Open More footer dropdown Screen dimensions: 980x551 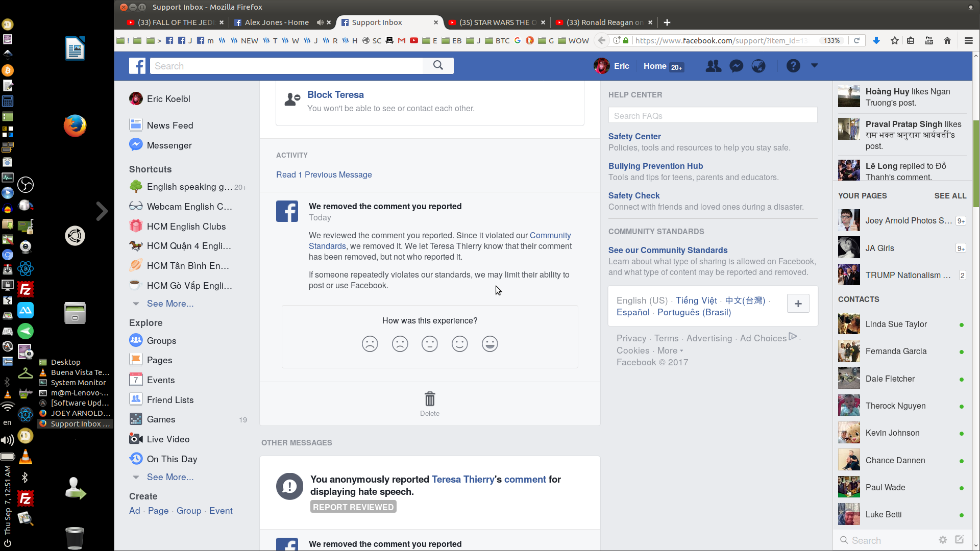coord(670,350)
